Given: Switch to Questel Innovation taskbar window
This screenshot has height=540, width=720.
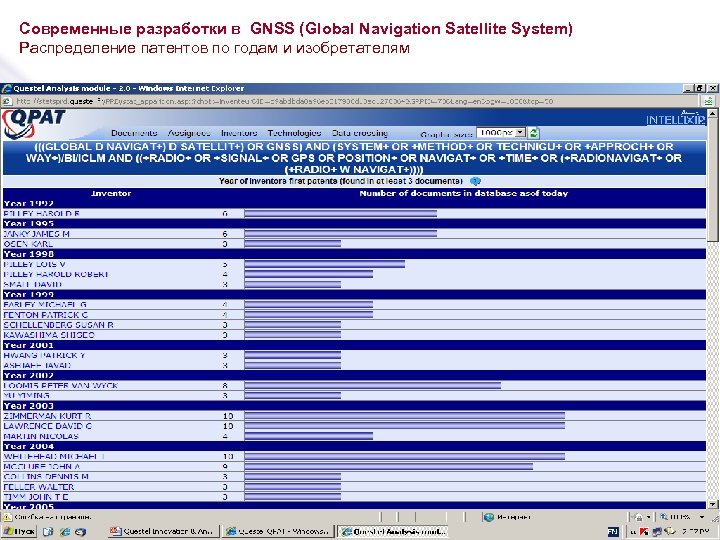Looking at the screenshot, I should pos(164,532).
